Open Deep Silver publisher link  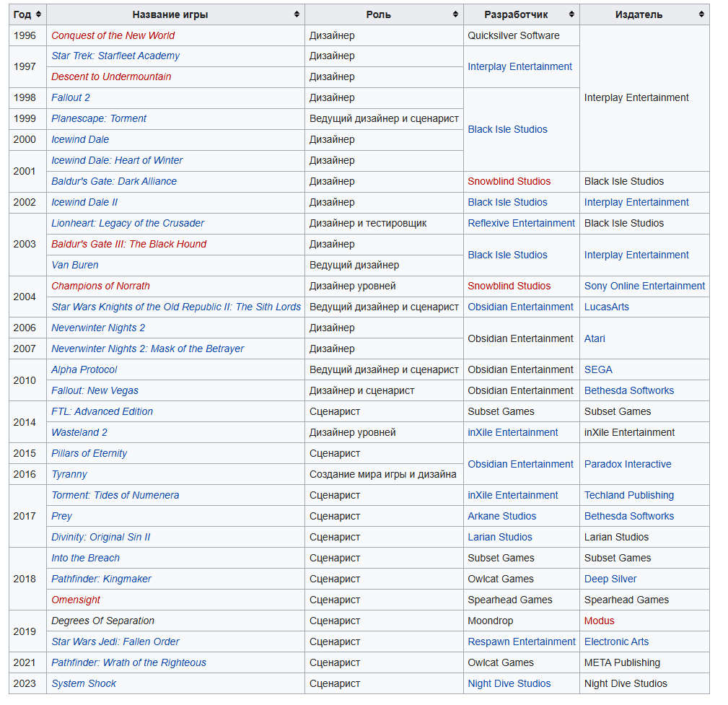(610, 578)
